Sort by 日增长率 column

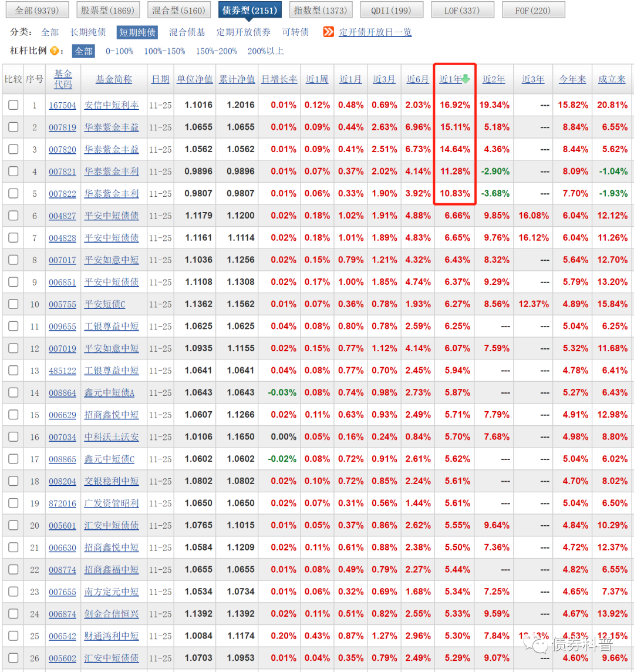point(279,79)
